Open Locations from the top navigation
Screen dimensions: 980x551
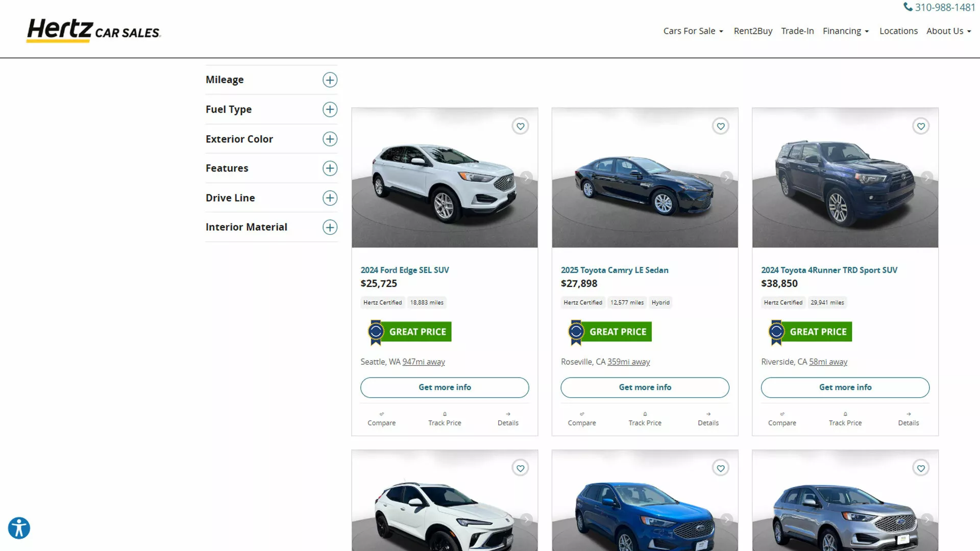pyautogui.click(x=898, y=31)
